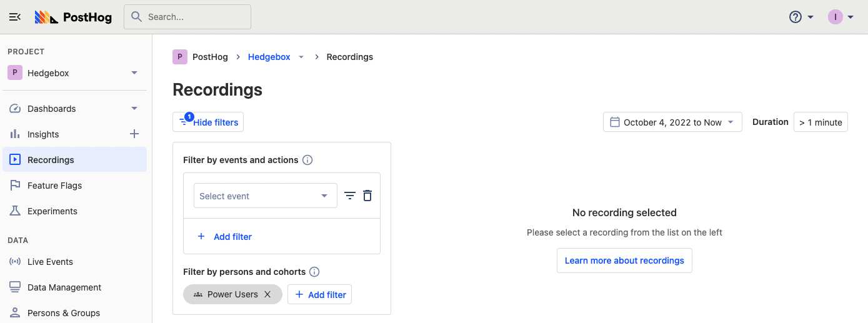Screen dimensions: 868x323
Task: Expand the Select event dropdown
Action: tap(265, 196)
